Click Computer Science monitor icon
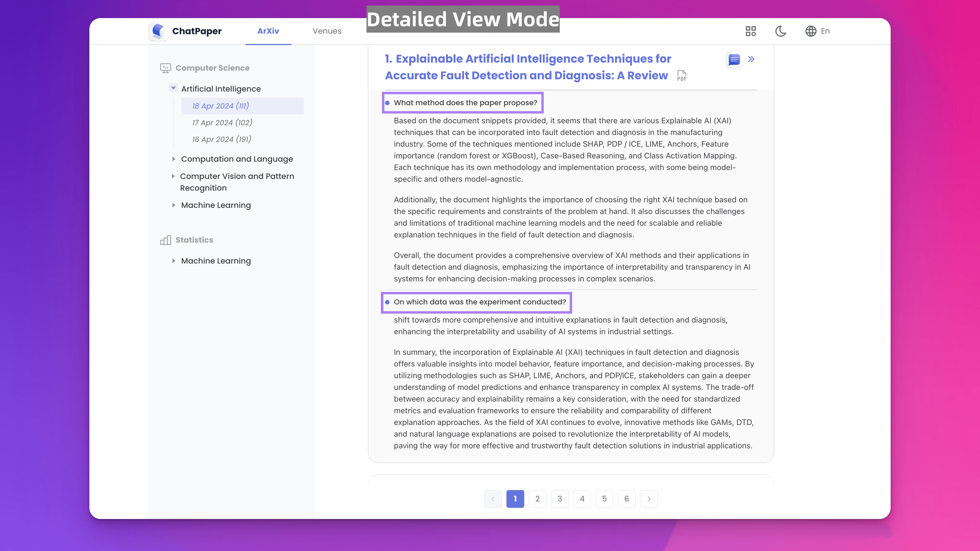Viewport: 980px width, 551px height. pyautogui.click(x=165, y=68)
